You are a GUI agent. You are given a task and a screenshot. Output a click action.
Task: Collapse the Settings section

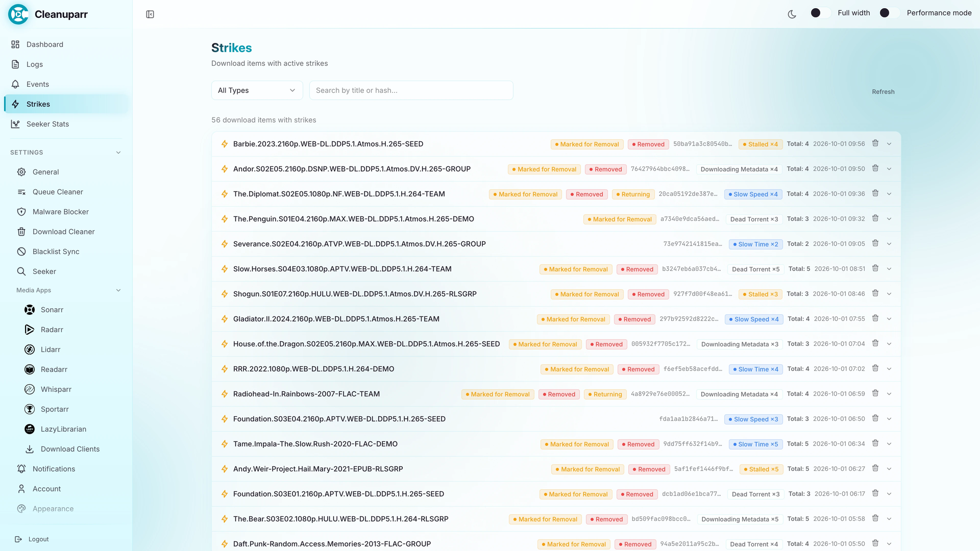tap(118, 153)
